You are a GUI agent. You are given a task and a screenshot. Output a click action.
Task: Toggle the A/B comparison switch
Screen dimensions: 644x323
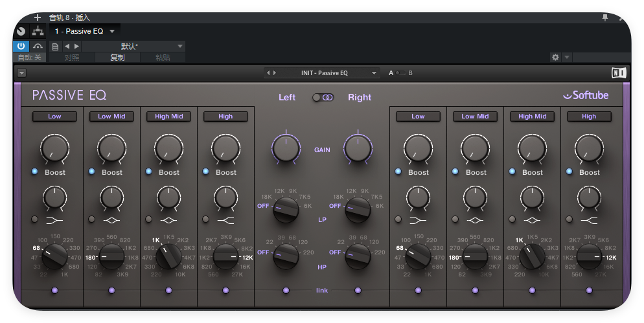click(x=400, y=73)
